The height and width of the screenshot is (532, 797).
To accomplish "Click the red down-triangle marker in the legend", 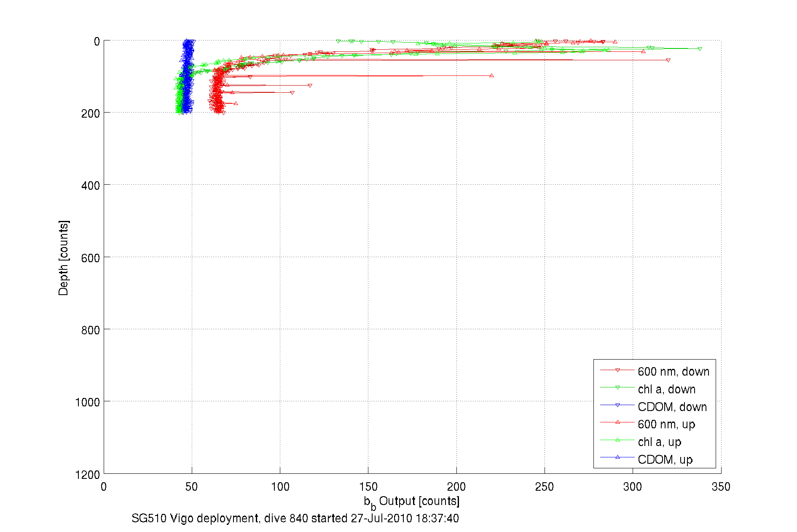I will [x=617, y=370].
